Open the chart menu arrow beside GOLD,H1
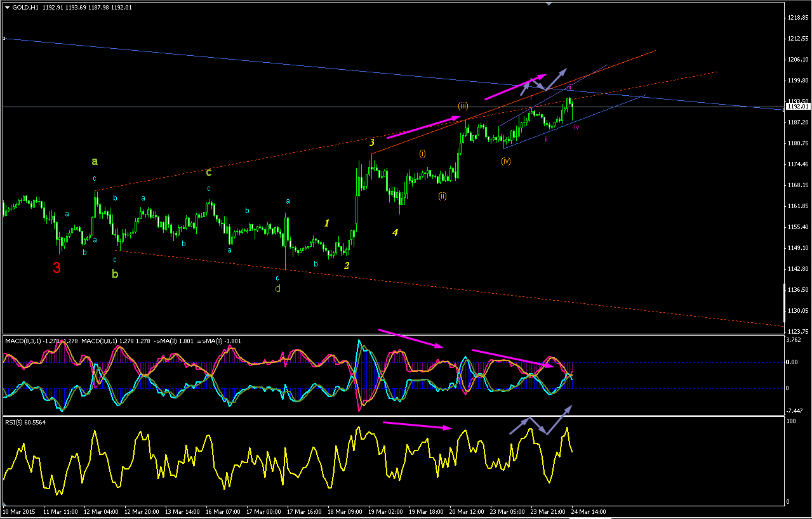The height and width of the screenshot is (519, 812). tap(7, 7)
